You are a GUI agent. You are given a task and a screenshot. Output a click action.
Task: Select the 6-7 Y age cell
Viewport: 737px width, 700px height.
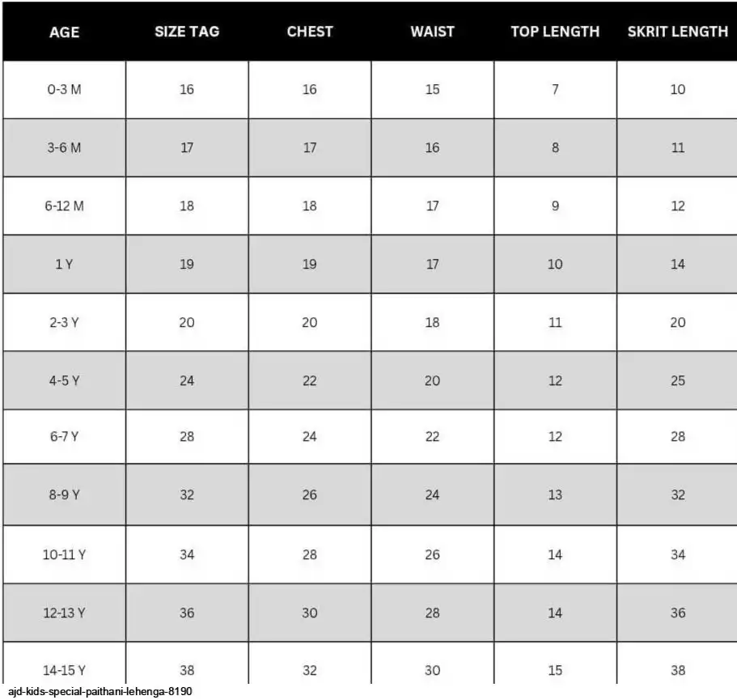tap(65, 437)
